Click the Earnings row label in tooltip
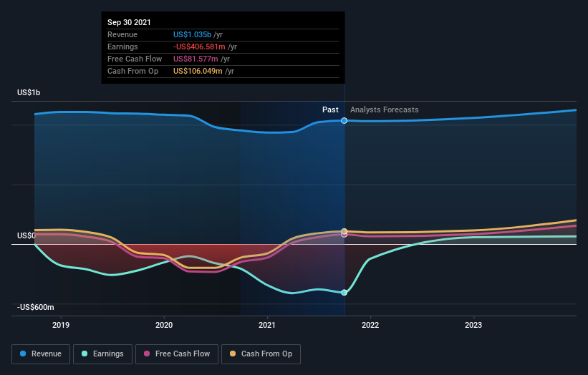Screen dimensions: 588x375 point(122,47)
